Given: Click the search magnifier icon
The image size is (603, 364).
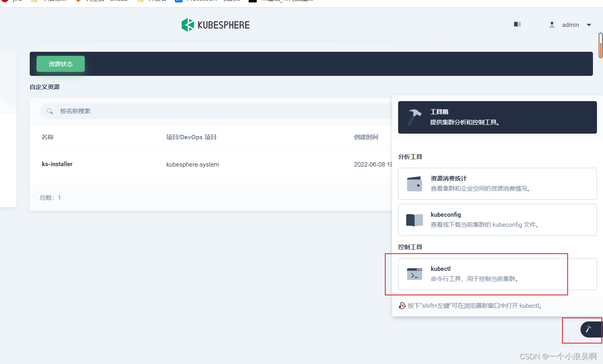Looking at the screenshot, I should (x=50, y=111).
